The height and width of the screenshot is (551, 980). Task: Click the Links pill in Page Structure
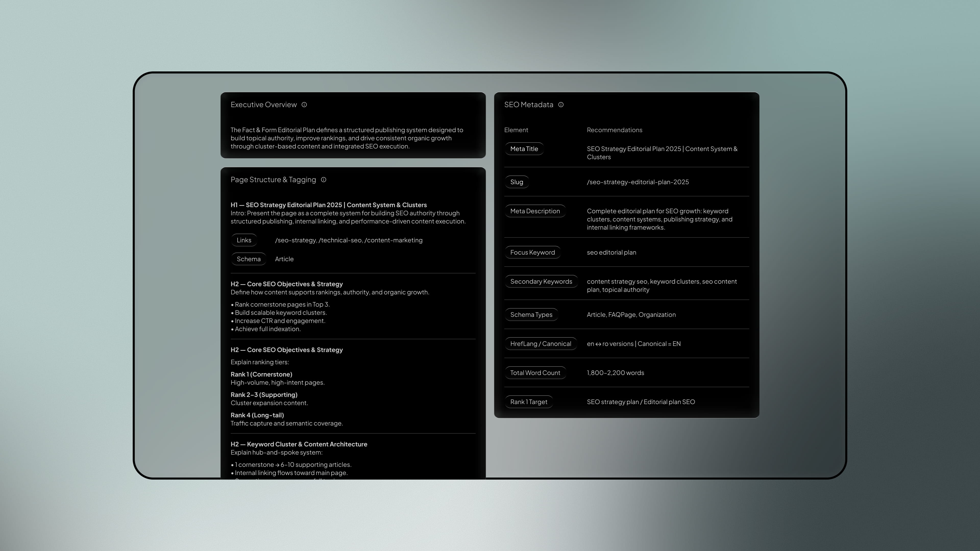244,240
